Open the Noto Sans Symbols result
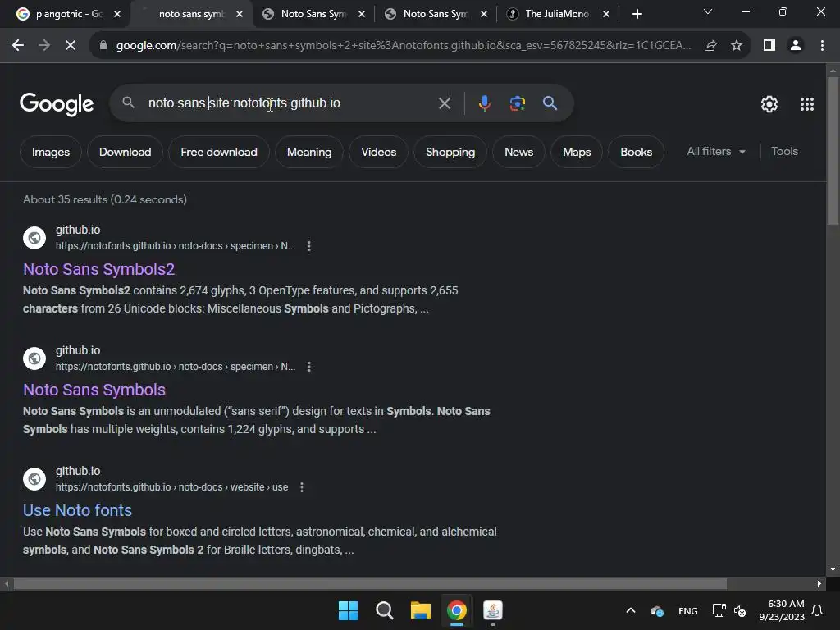Screen dimensions: 840x630 (x=94, y=390)
